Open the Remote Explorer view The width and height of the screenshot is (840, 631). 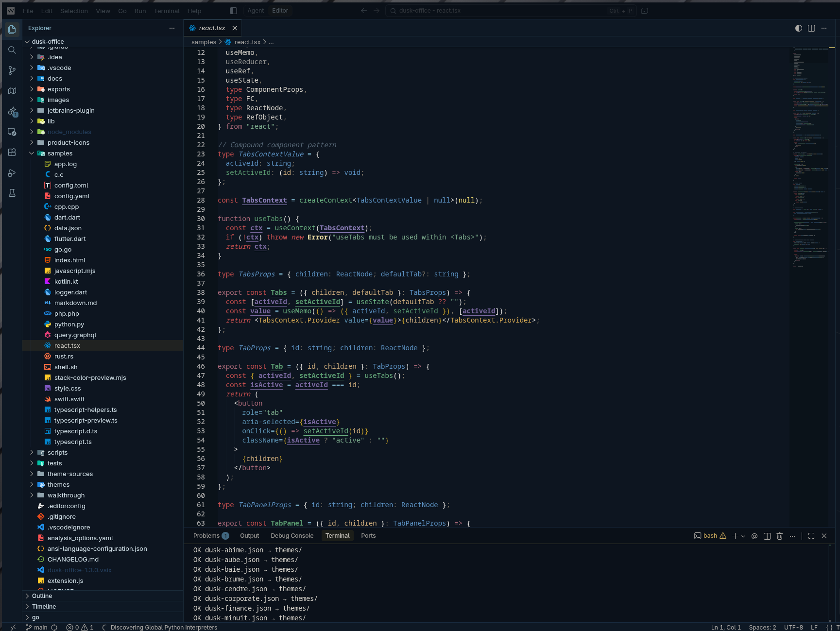point(12,132)
